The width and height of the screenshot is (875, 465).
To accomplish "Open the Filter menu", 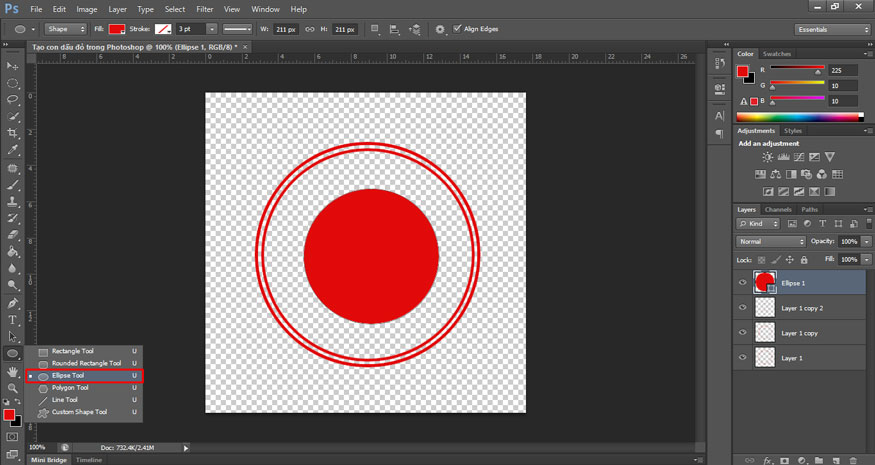I will [205, 9].
